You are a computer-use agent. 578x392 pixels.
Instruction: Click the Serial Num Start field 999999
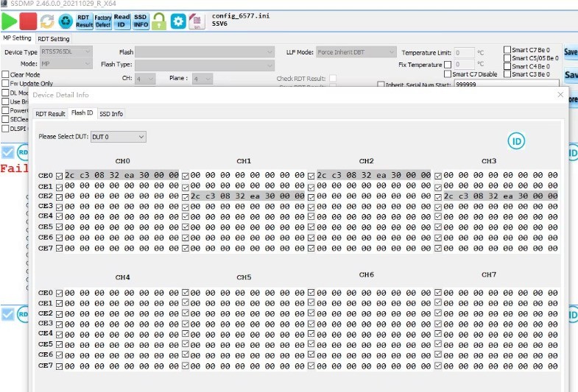507,85
